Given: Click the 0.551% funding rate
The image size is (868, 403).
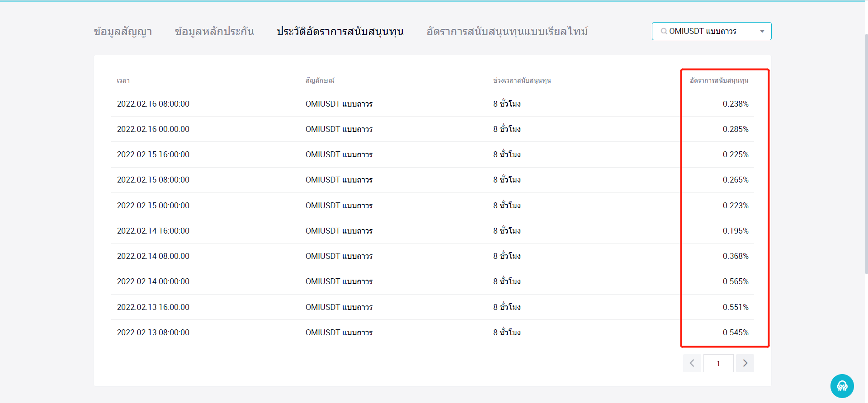Looking at the screenshot, I should (736, 307).
